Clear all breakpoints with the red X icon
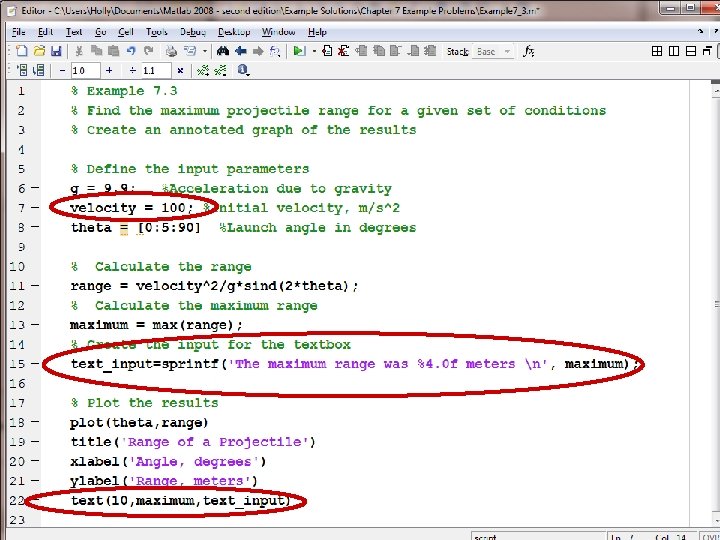The height and width of the screenshot is (540, 720). tap(343, 51)
